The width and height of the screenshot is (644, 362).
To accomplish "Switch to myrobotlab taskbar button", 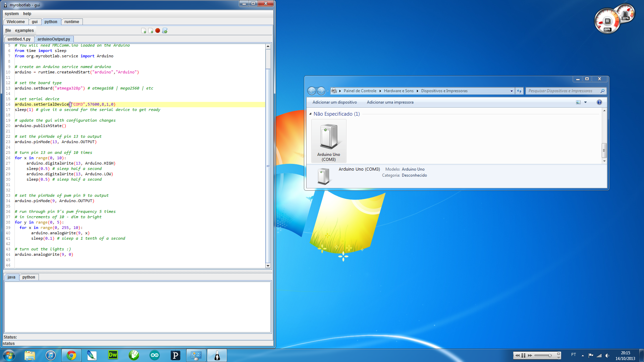I will 217,355.
